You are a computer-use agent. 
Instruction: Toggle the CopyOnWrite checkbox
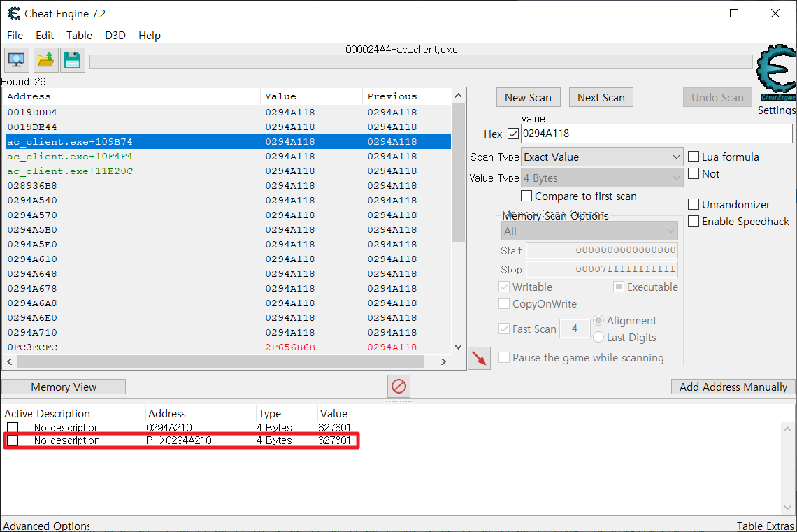(x=504, y=303)
